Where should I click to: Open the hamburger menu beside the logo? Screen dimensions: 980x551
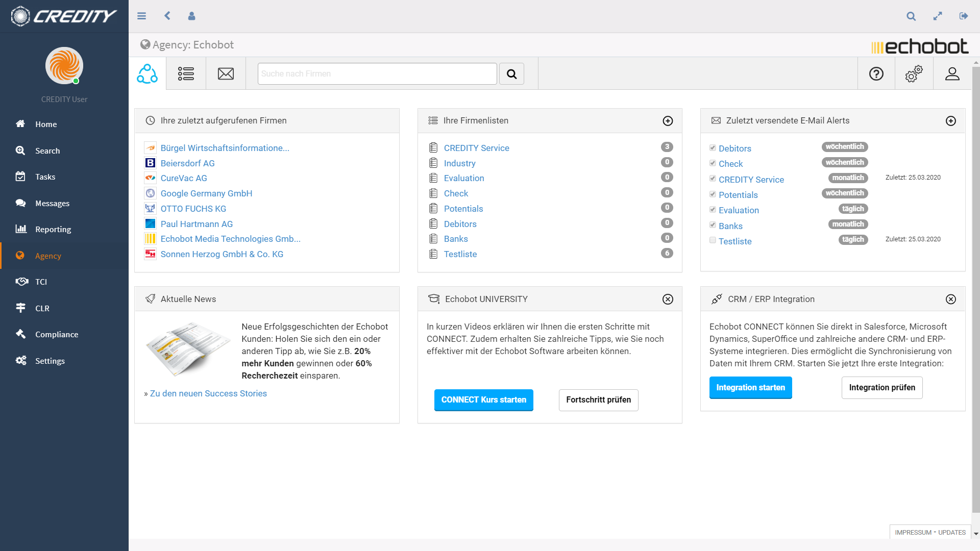tap(141, 16)
